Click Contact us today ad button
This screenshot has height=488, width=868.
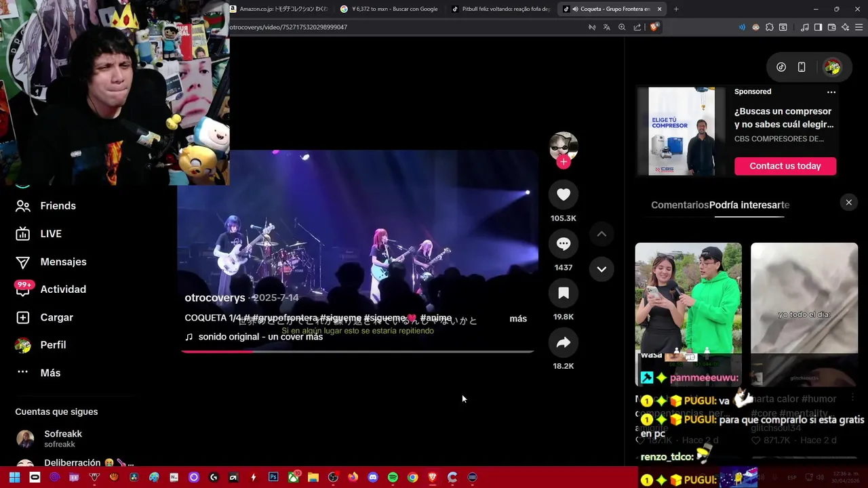click(x=785, y=166)
